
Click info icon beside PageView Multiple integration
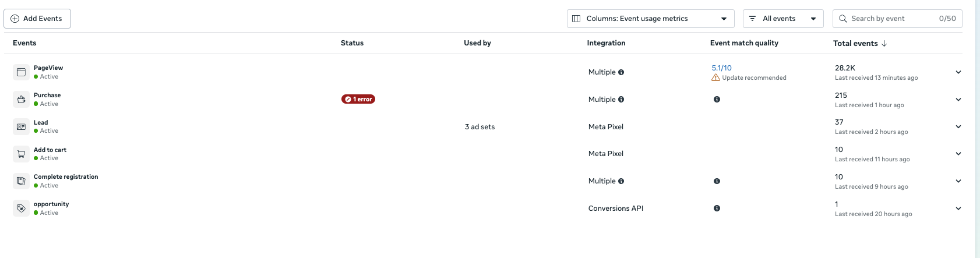(621, 72)
